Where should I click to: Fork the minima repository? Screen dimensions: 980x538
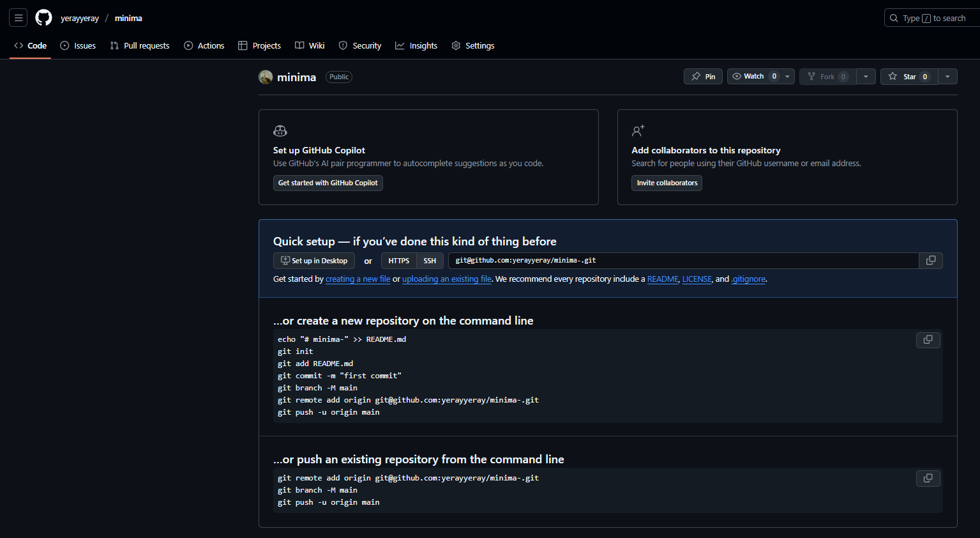[x=827, y=76]
